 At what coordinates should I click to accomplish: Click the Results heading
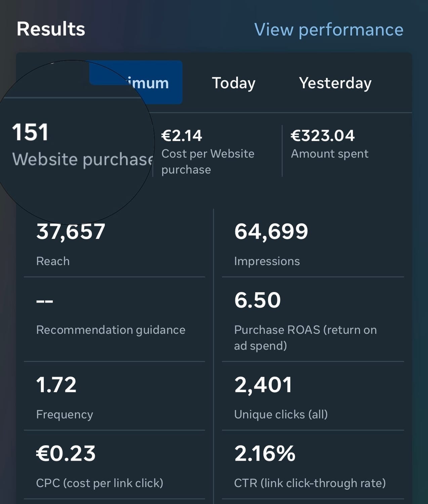(x=51, y=29)
